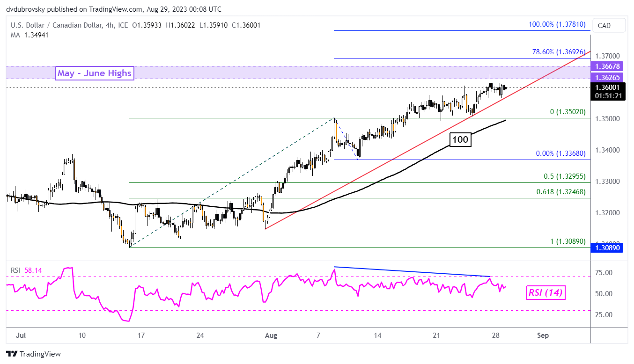
Task: Click the 1.37000 price axis tick
Action: pyautogui.click(x=608, y=56)
